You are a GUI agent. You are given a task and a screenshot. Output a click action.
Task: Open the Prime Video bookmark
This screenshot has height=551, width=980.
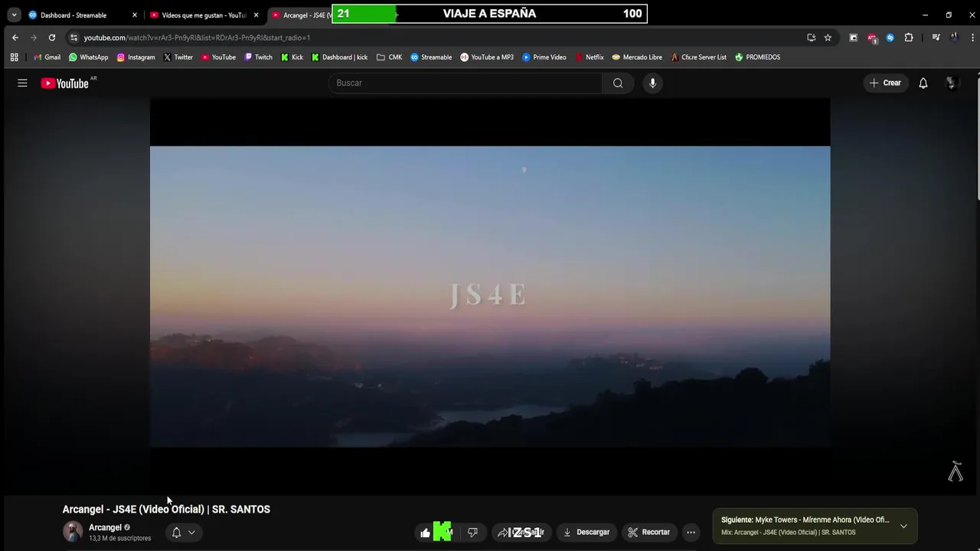click(x=544, y=57)
